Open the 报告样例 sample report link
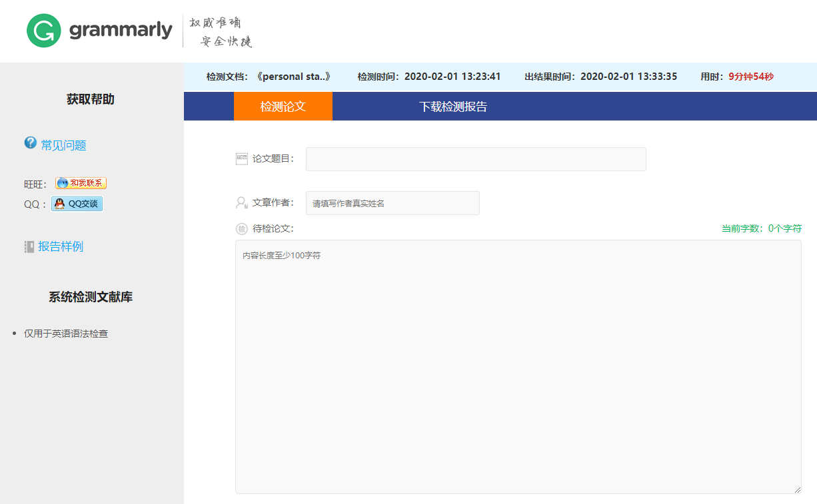817x504 pixels. click(x=61, y=246)
